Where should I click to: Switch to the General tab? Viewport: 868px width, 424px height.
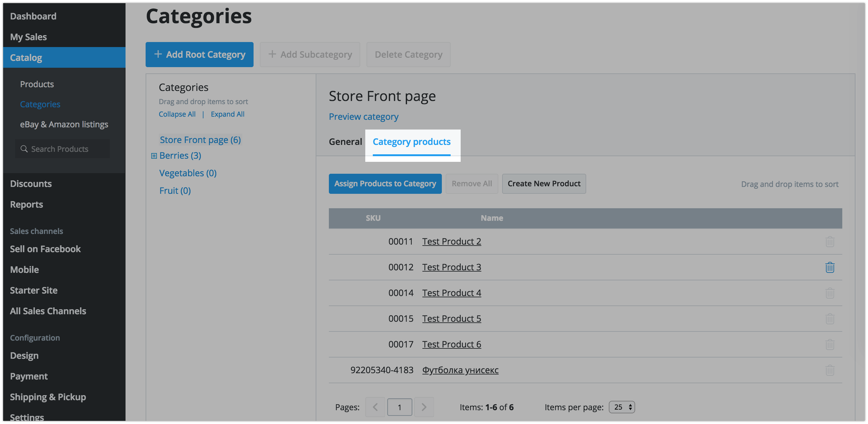click(346, 141)
